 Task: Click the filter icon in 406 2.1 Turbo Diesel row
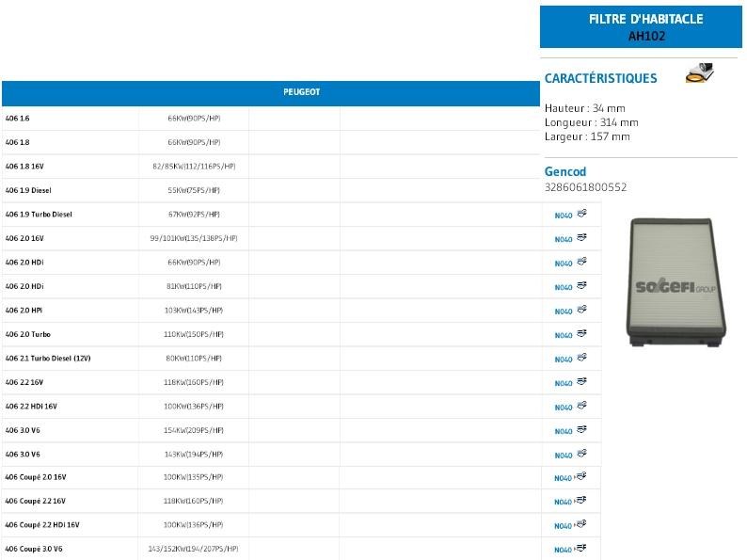coord(581,358)
